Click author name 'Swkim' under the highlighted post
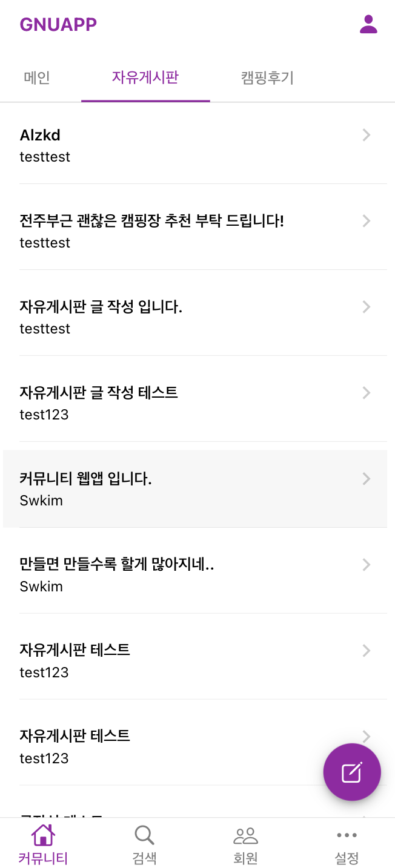 (x=41, y=501)
